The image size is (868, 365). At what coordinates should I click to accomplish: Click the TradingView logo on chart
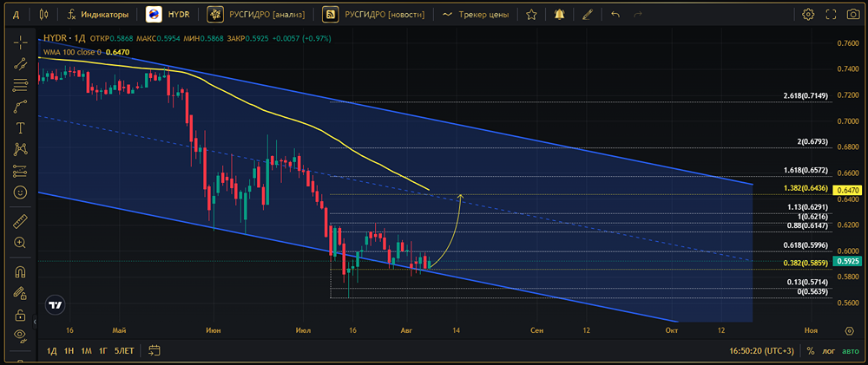click(55, 304)
